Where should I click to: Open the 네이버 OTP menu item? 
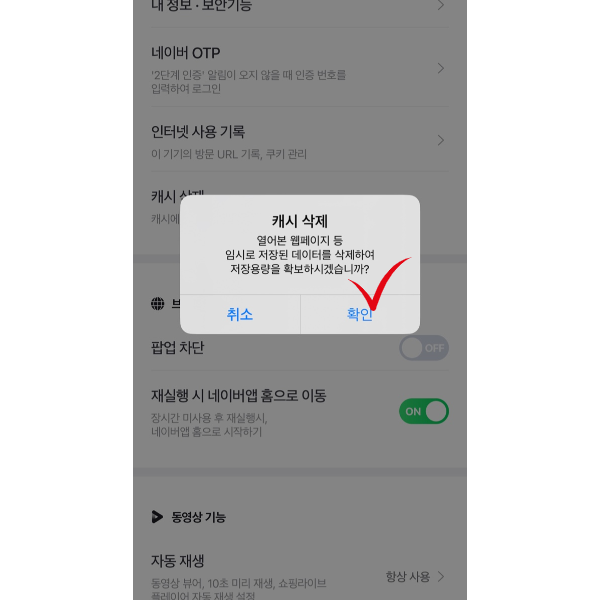pyautogui.click(x=300, y=68)
